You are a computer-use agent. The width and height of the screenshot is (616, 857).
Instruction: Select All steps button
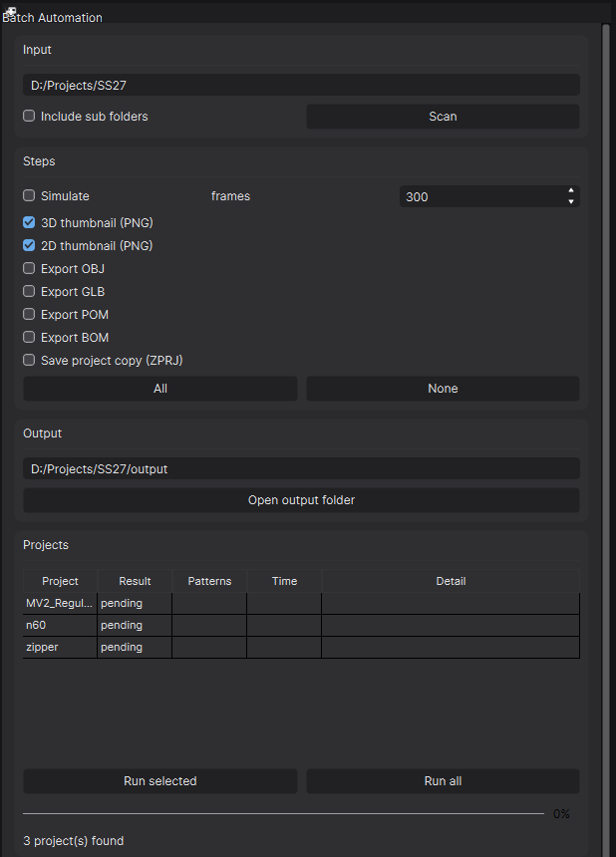pyautogui.click(x=160, y=389)
